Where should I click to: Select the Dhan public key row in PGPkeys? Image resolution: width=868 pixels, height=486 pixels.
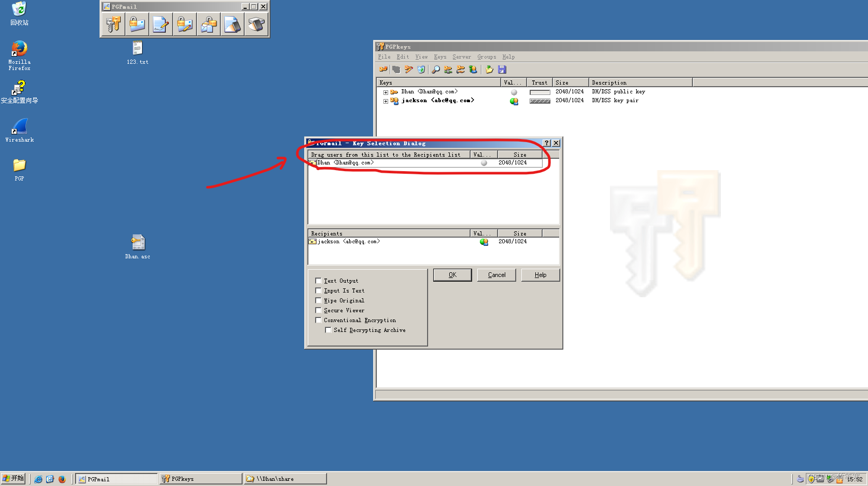point(534,92)
